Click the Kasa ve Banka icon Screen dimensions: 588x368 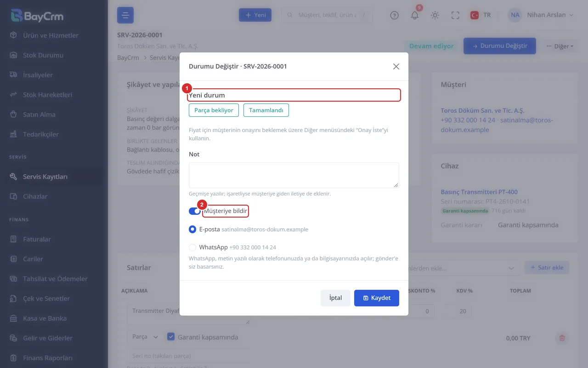click(14, 318)
